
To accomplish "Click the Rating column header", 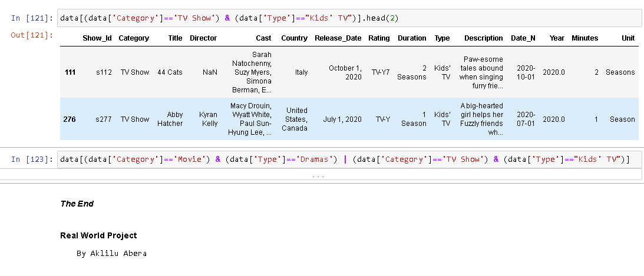I will [x=379, y=38].
